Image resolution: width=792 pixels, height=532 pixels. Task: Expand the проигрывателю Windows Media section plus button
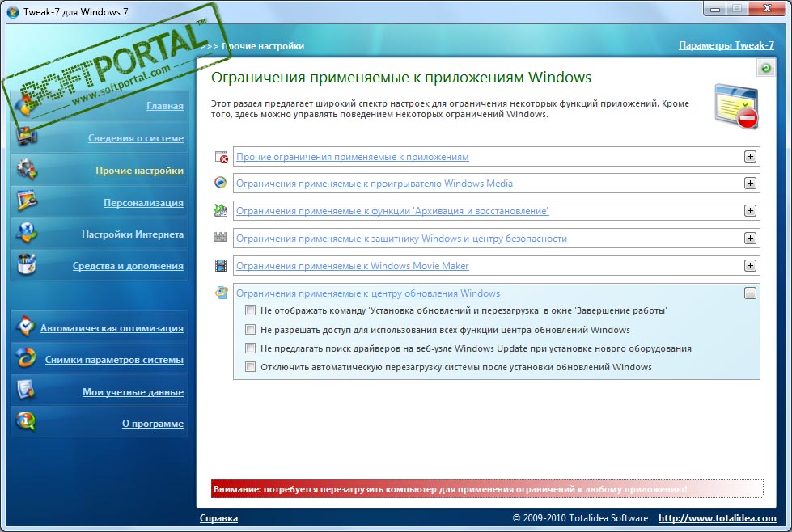point(750,184)
